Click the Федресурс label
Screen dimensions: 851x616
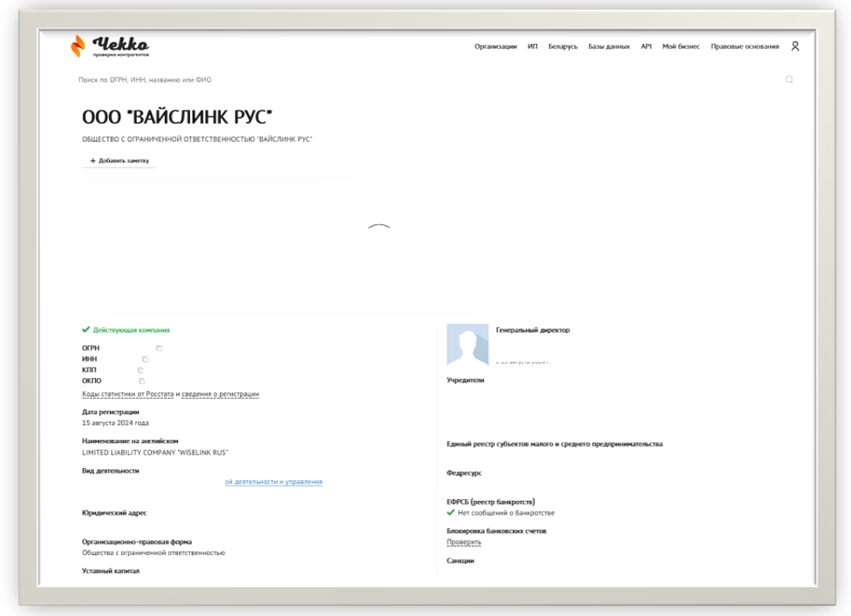click(x=464, y=473)
